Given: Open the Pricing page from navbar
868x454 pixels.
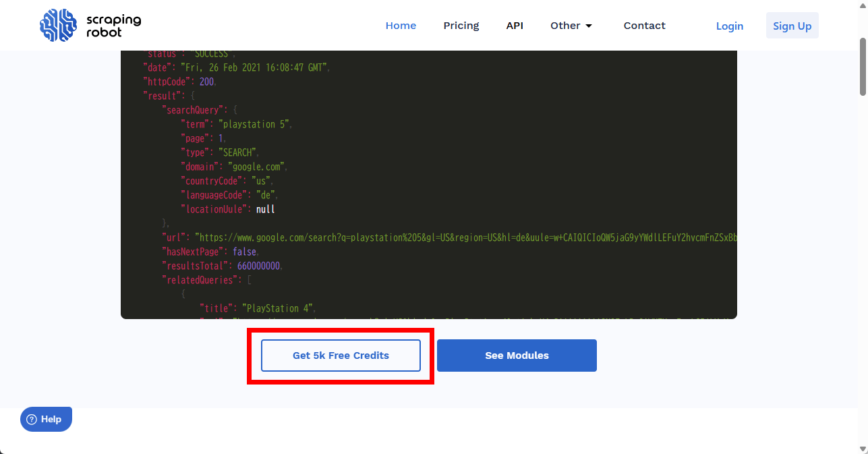Looking at the screenshot, I should 461,26.
